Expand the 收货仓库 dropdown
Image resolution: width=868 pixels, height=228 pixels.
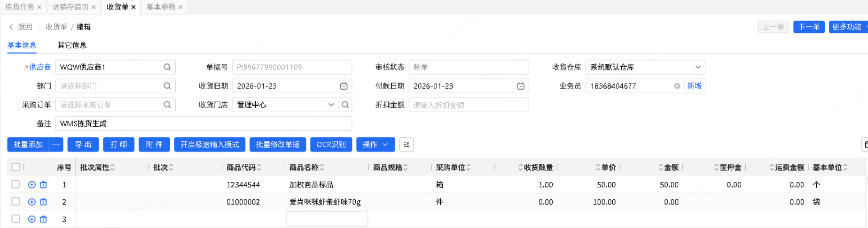pos(698,67)
